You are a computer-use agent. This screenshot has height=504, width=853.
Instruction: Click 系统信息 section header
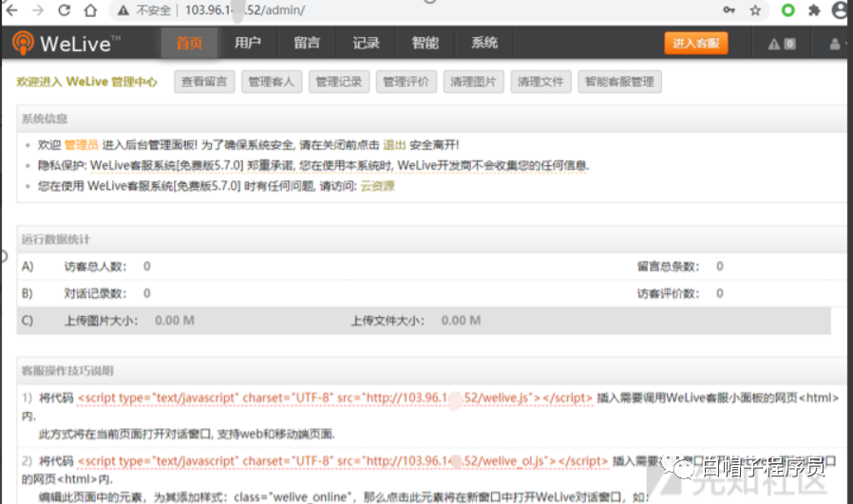(x=45, y=119)
